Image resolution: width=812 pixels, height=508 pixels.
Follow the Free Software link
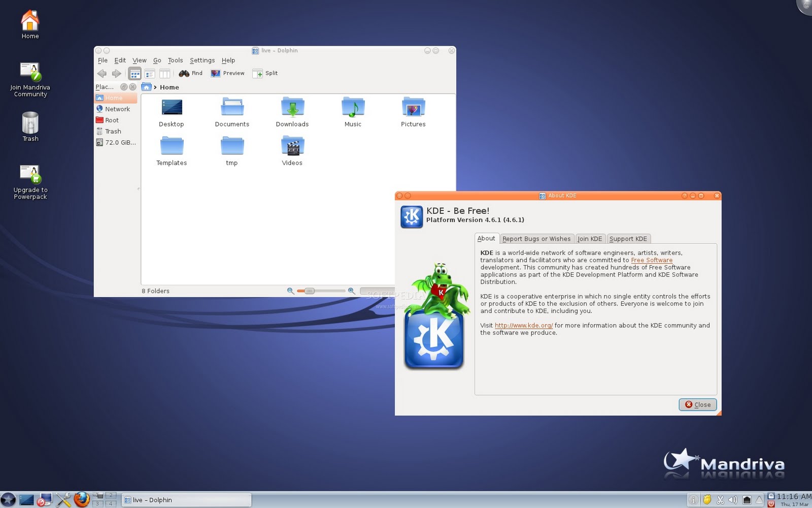click(652, 260)
